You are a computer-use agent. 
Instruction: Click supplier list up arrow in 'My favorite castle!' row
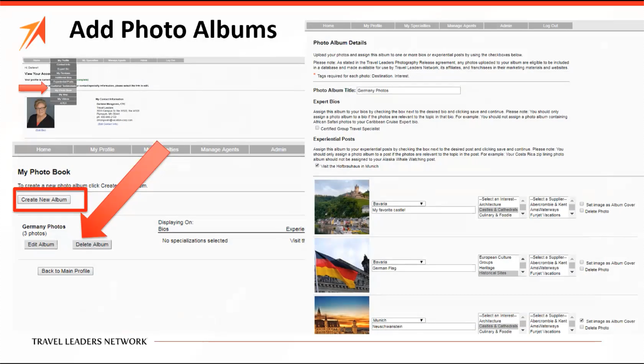click(x=572, y=200)
